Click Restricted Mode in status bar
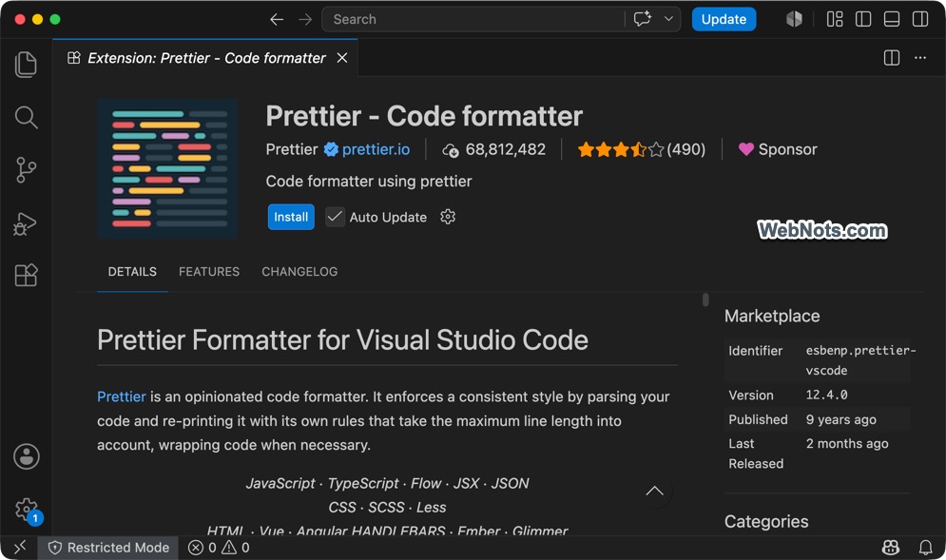This screenshot has width=946, height=560. 108,548
